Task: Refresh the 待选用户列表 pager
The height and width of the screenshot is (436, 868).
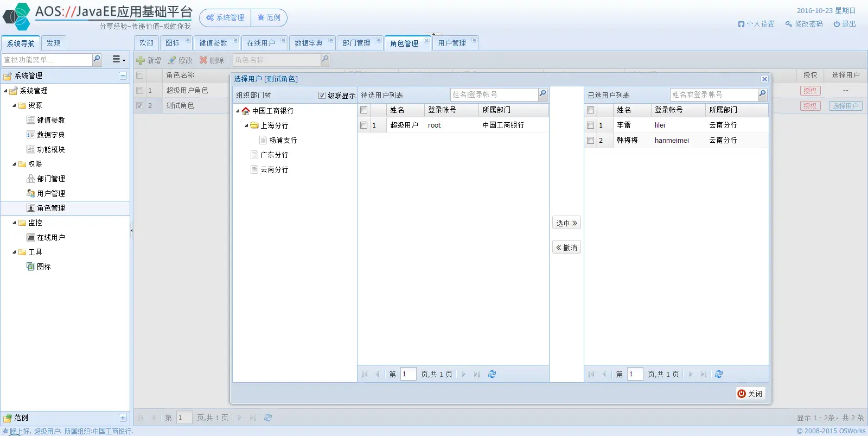Action: tap(492, 374)
